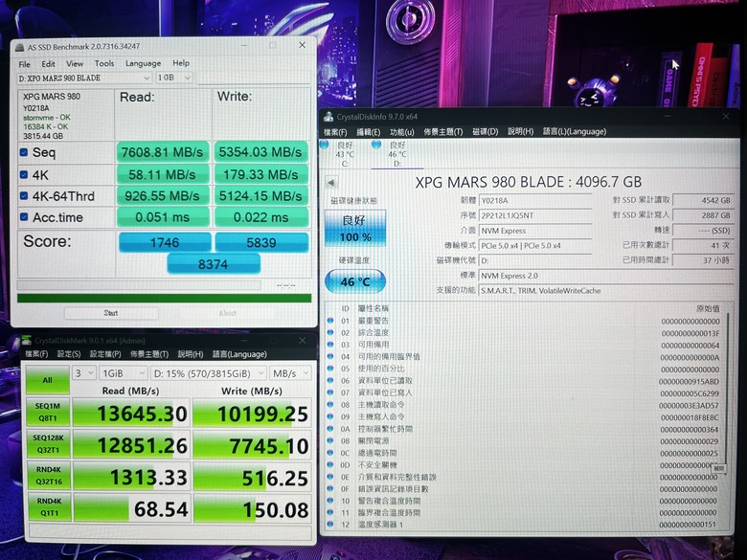Open AS SSD drive selection dropdown
747x560 pixels.
point(84,78)
